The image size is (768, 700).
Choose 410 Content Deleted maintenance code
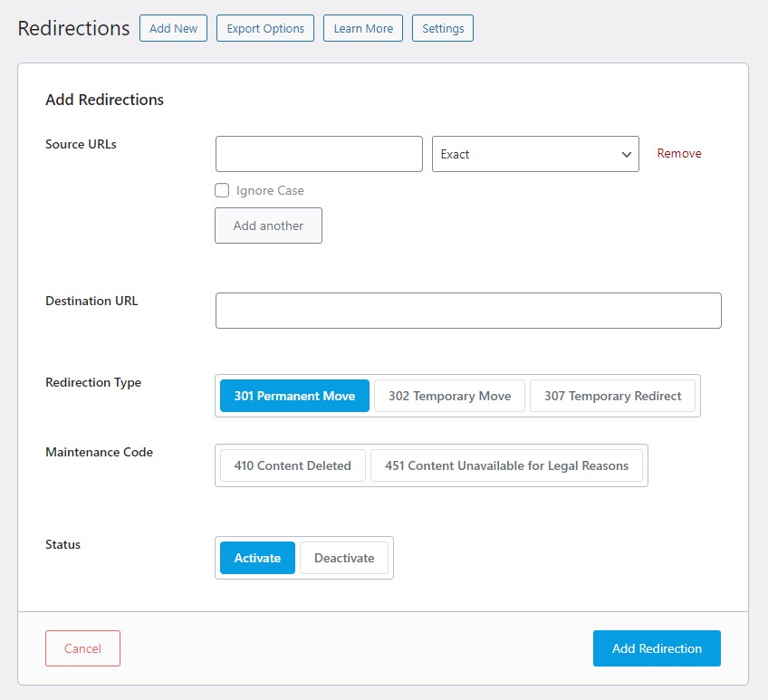(293, 465)
